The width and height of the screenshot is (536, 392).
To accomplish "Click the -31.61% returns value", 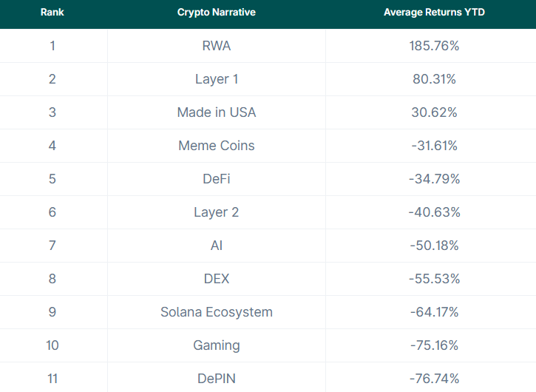I will click(x=434, y=146).
